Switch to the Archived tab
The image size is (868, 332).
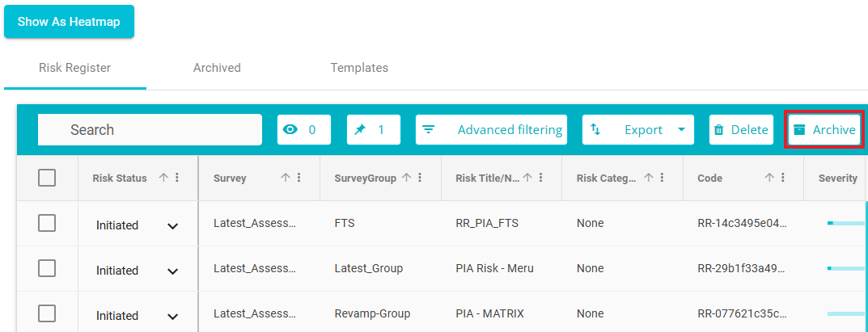tap(217, 68)
